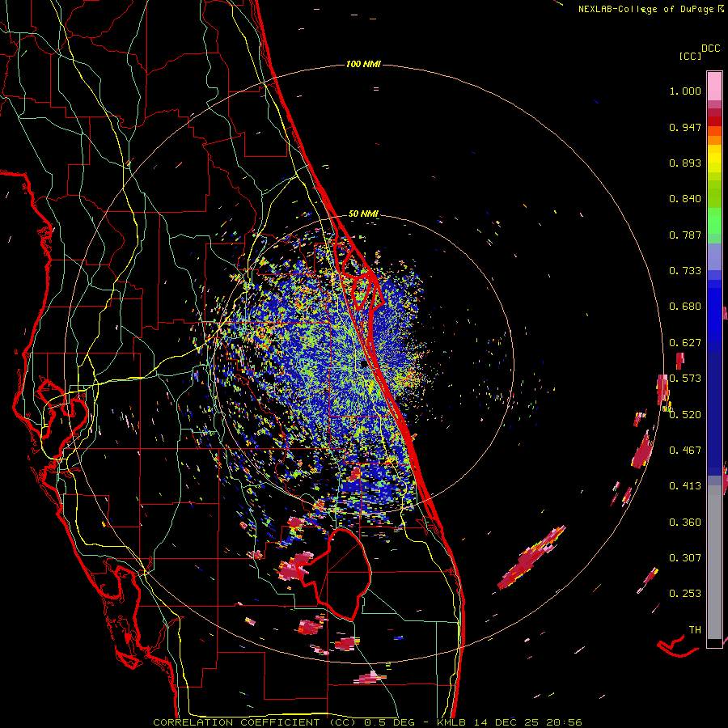Click the 0.307 legend value

pos(685,558)
